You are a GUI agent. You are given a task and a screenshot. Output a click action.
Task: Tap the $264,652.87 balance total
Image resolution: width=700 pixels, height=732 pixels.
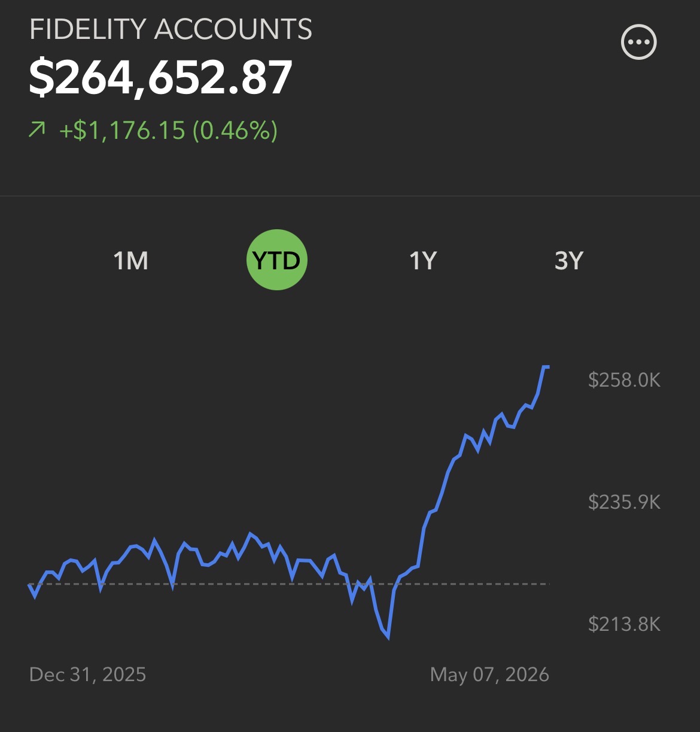coord(161,78)
